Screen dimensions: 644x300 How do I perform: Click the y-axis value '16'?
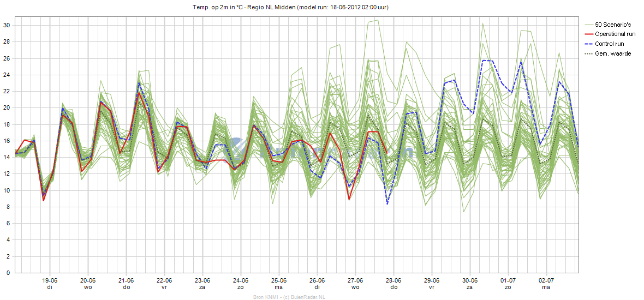(x=7, y=141)
